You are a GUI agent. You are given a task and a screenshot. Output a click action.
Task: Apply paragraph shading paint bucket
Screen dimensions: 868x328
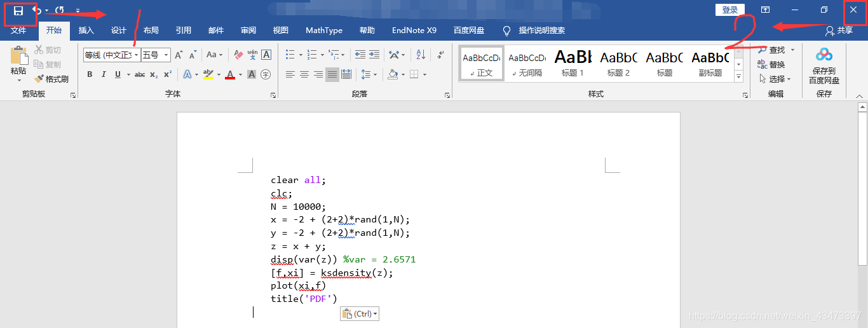pos(393,74)
